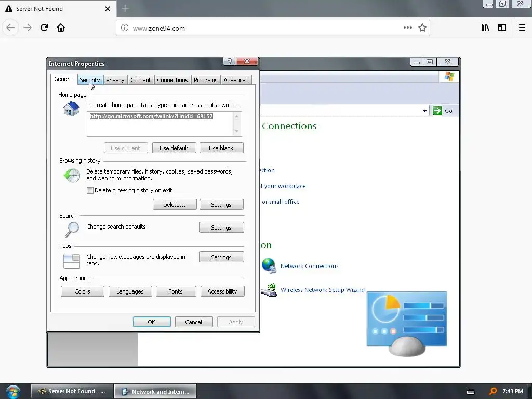Bookmark this page with star icon
Image resolution: width=532 pixels, height=399 pixels.
pyautogui.click(x=422, y=28)
